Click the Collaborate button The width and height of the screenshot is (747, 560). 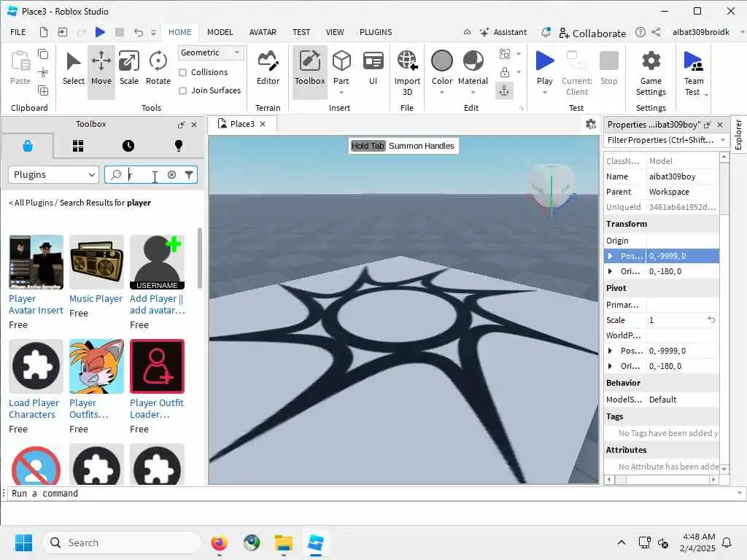point(592,33)
